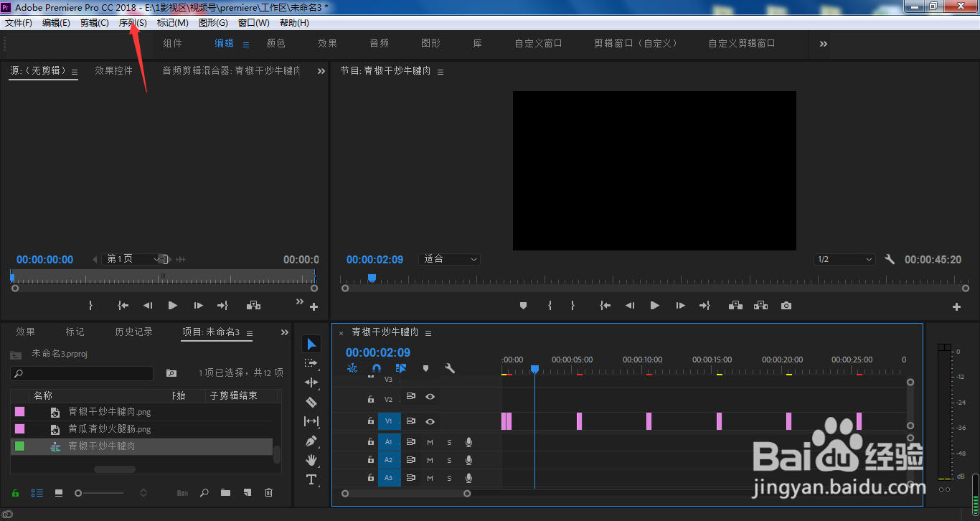Click the project panel search field
The image size is (980, 521).
[x=82, y=373]
